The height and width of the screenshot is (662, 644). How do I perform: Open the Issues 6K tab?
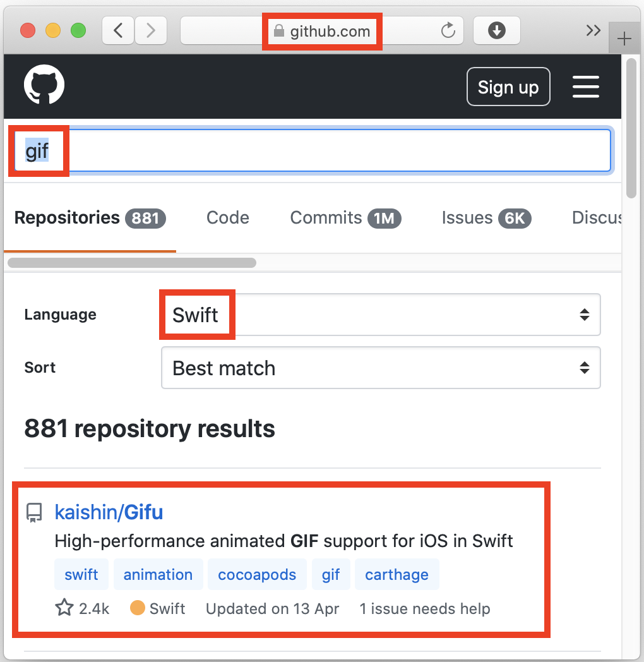coord(486,218)
